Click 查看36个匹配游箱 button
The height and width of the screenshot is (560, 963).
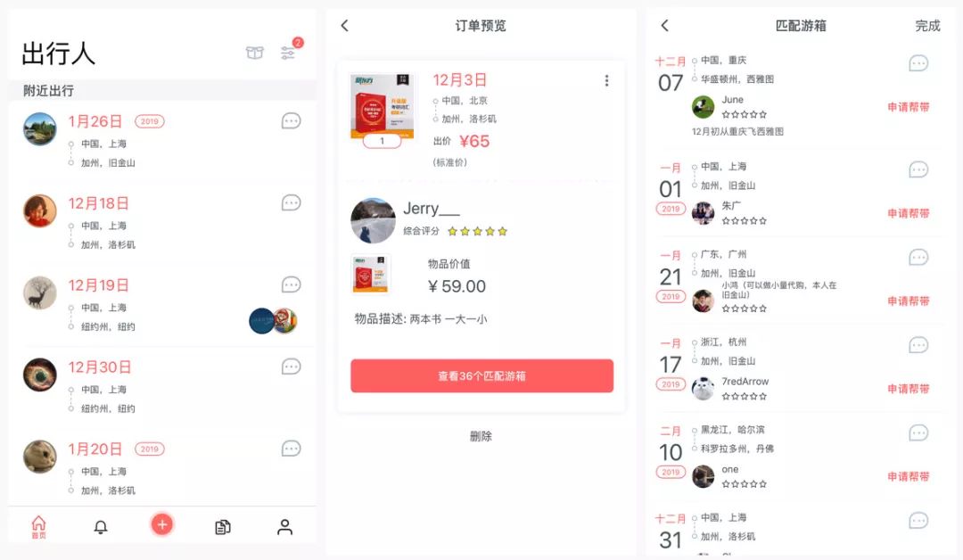tap(482, 375)
